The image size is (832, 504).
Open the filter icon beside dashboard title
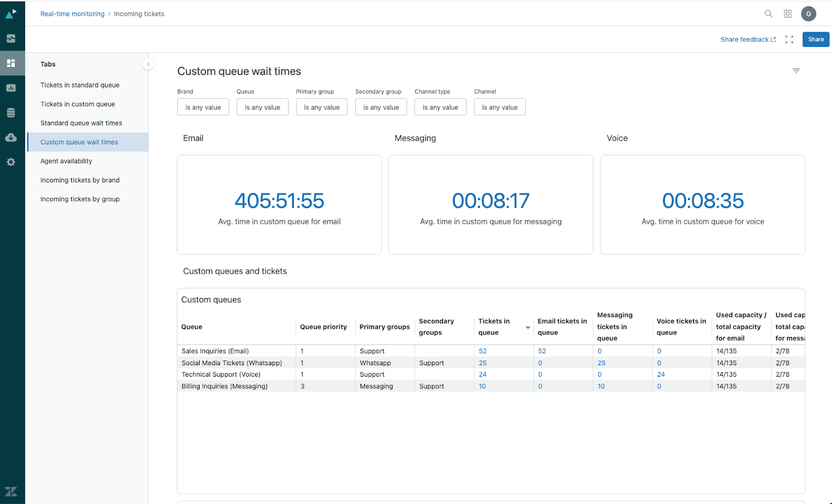point(796,71)
